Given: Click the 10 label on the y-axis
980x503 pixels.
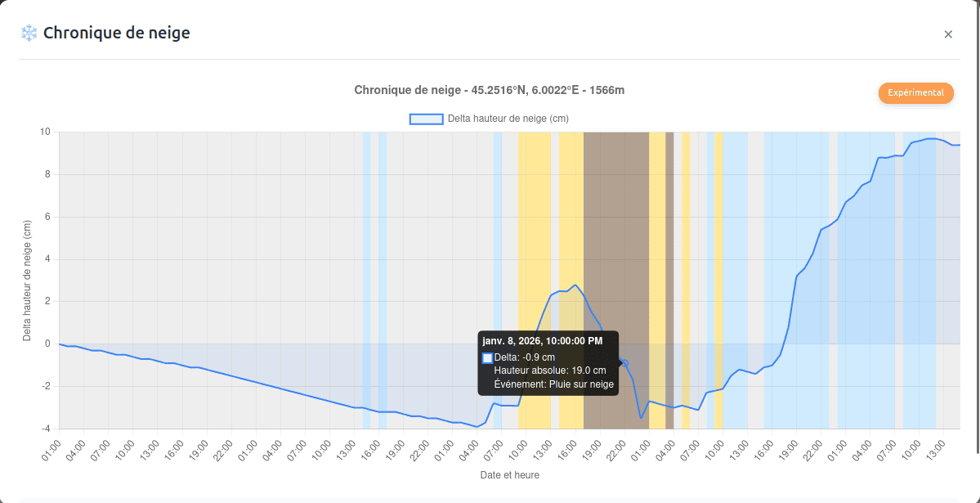Looking at the screenshot, I should pos(45,132).
